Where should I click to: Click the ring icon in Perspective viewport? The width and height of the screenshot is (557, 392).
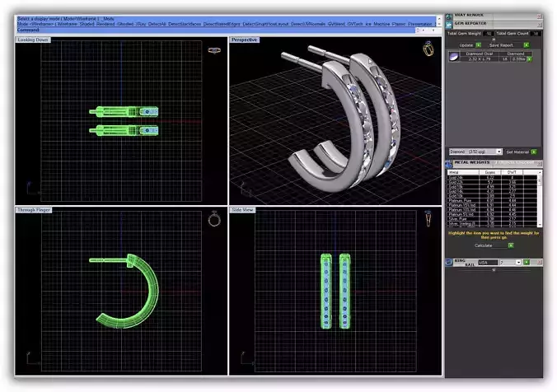click(x=428, y=49)
